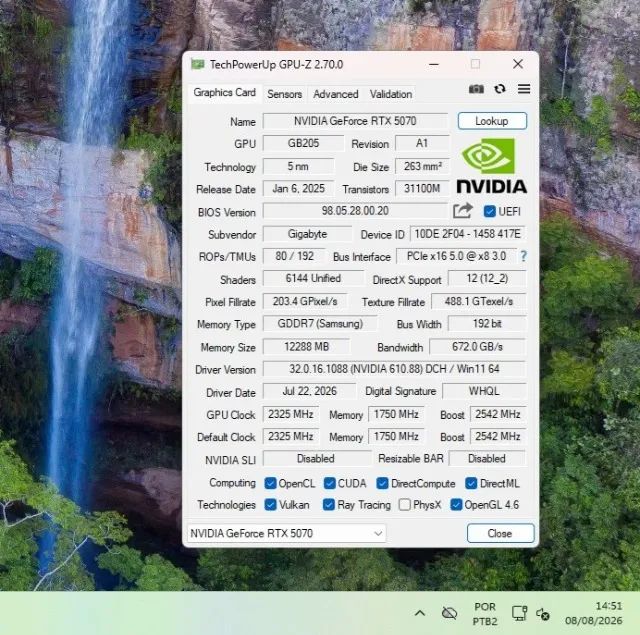Toggle the CUDA checkbox

tap(329, 483)
